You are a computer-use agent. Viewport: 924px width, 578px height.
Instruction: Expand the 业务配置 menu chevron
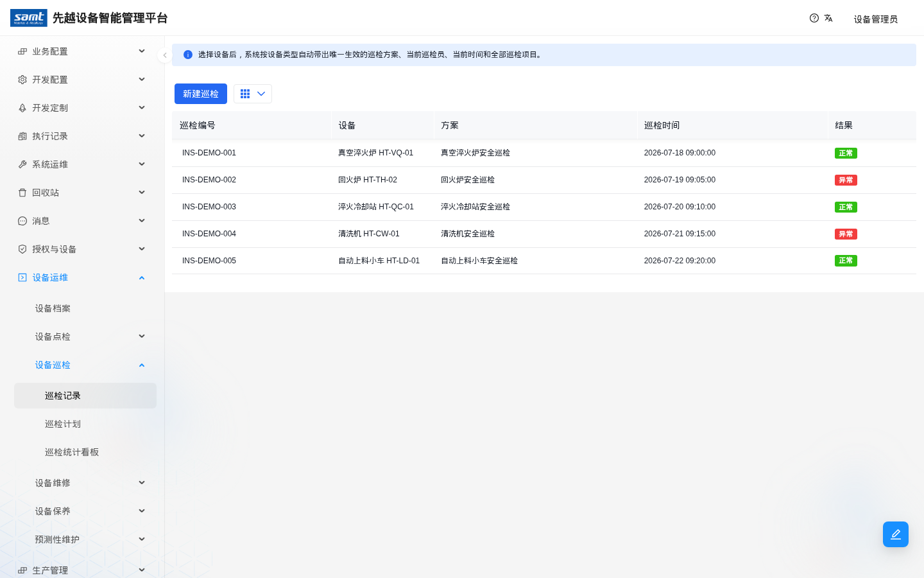click(x=142, y=51)
